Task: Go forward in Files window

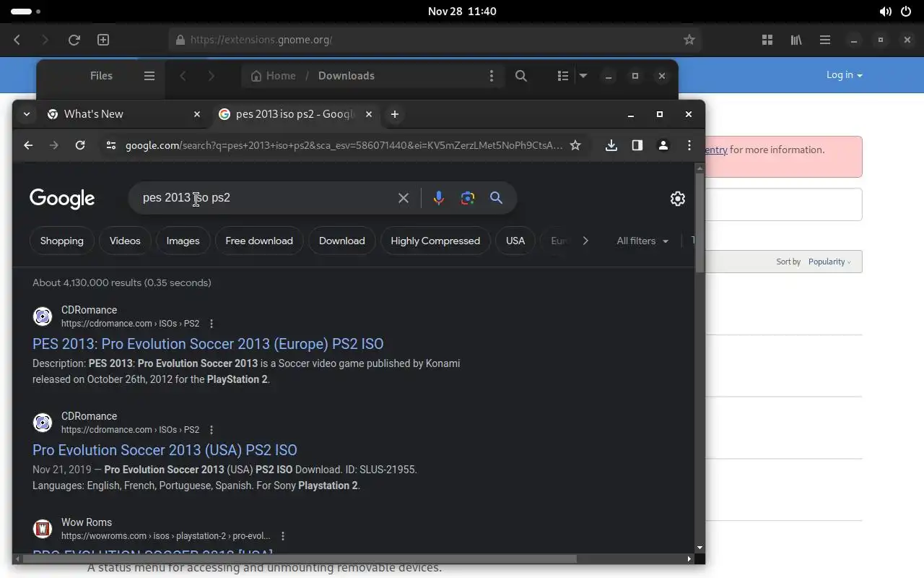Action: tap(211, 76)
